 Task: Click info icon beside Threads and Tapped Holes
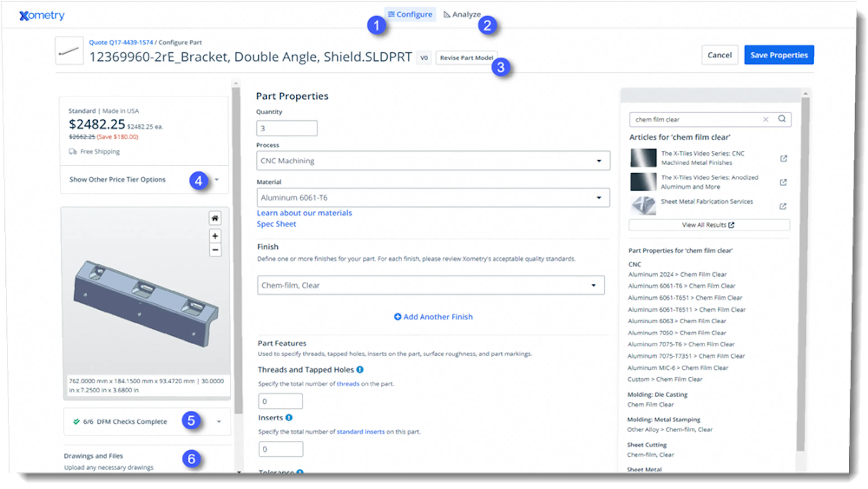point(360,370)
